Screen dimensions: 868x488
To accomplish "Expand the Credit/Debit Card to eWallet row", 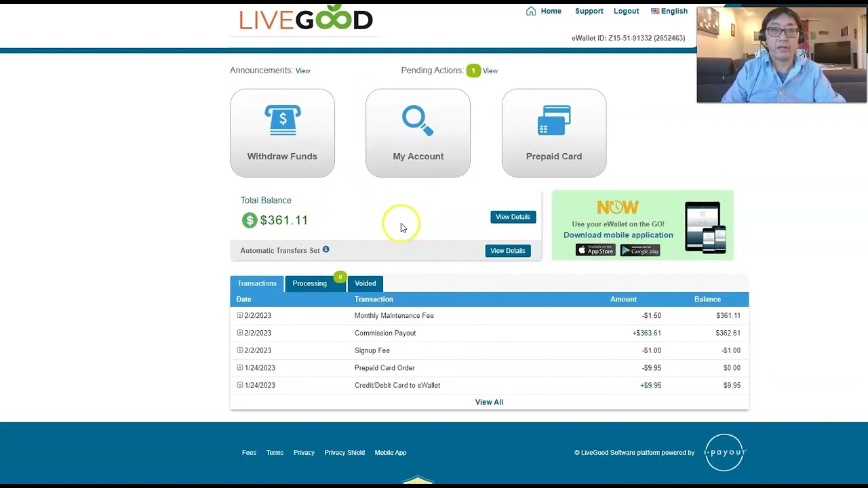I will 239,385.
